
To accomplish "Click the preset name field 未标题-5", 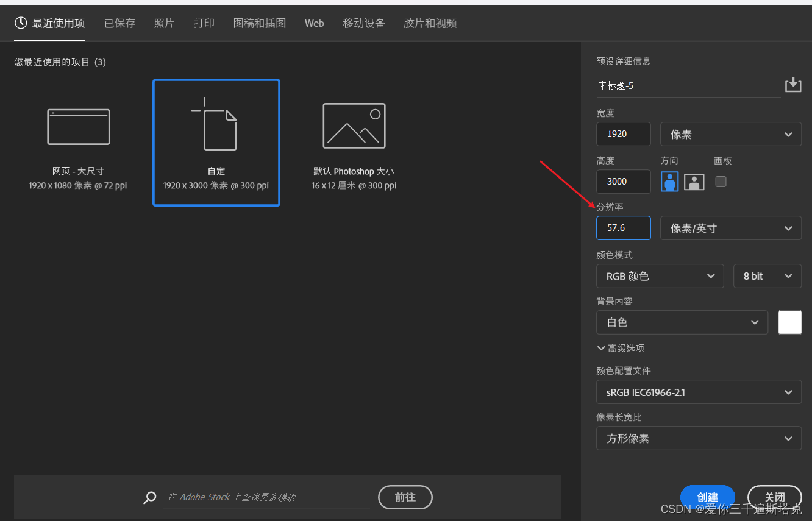I will click(688, 86).
